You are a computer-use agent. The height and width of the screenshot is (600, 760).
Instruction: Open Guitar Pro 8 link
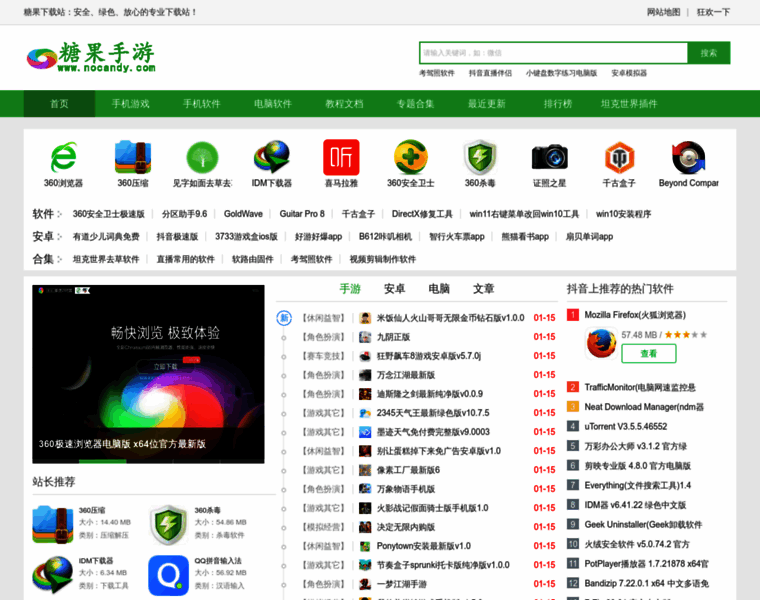[302, 214]
